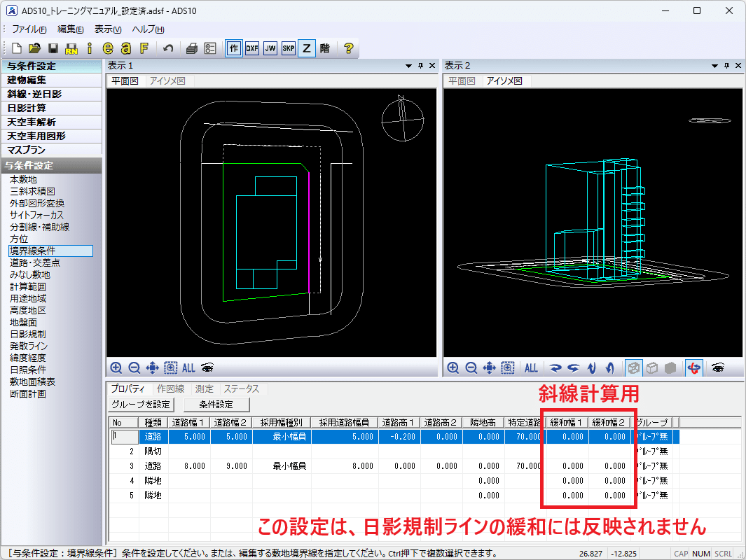The height and width of the screenshot is (560, 746).
Task: Zoom out on the 表示2 view
Action: click(x=471, y=367)
